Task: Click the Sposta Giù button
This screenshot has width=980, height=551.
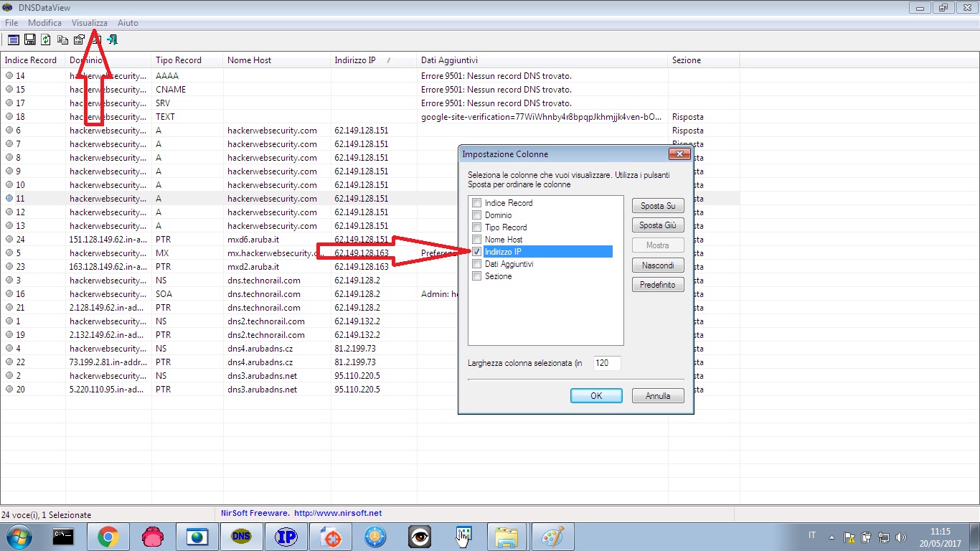Action: [x=658, y=225]
